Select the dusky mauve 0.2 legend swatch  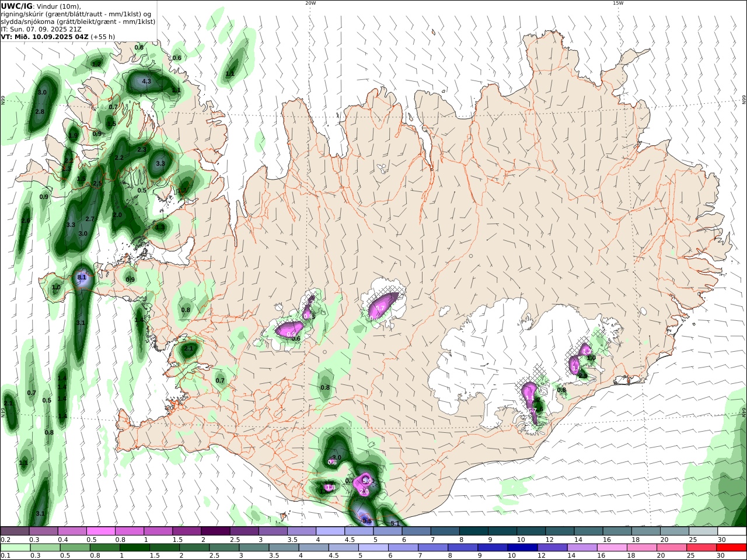click(x=15, y=531)
